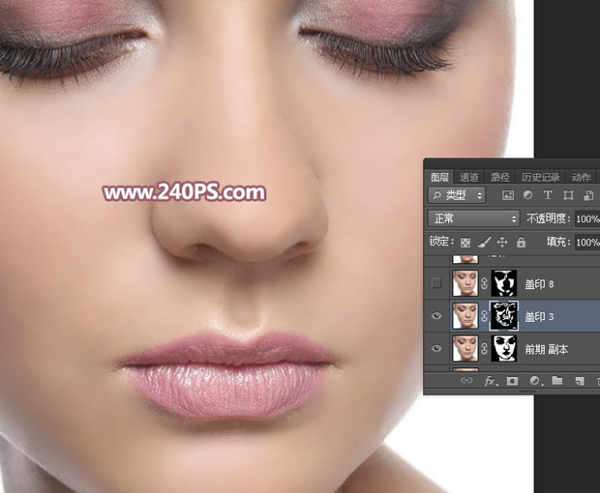Select the 盖印 3 layer mask thumbnail
This screenshot has height=493, width=600.
coord(504,316)
